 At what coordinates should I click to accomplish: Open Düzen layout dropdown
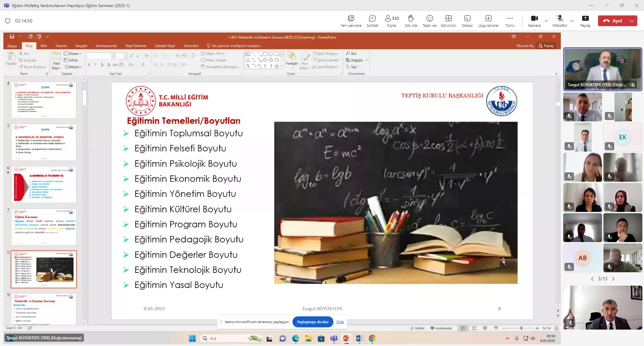73,54
